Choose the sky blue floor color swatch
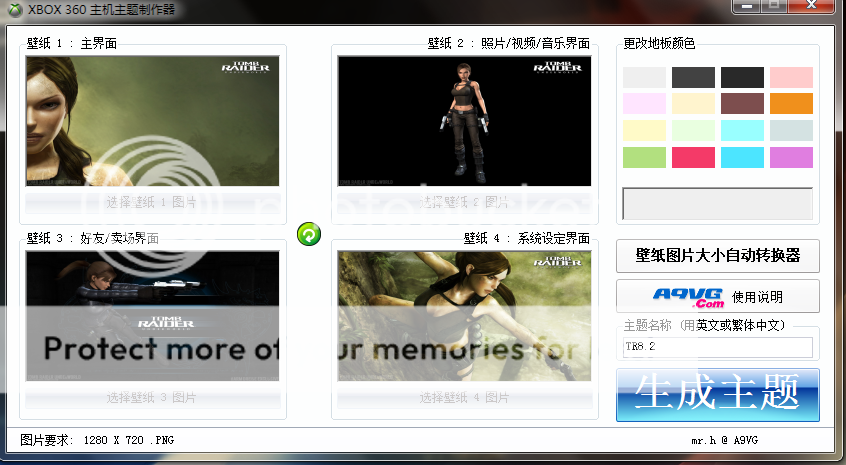 [x=742, y=157]
